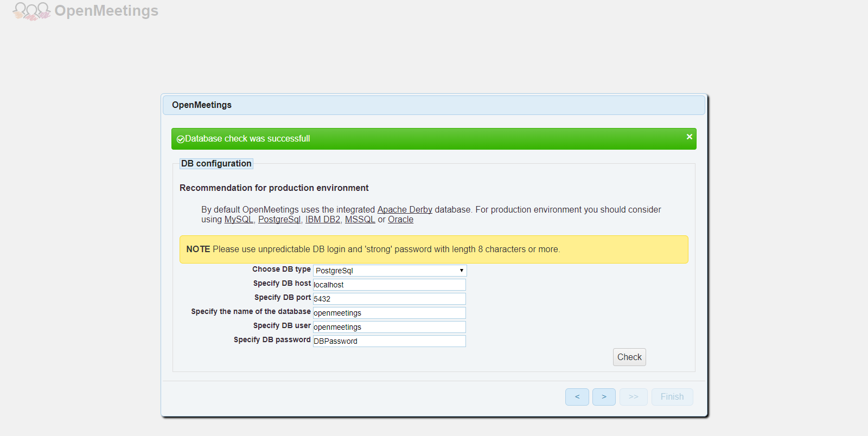Click the last step >> button
This screenshot has height=436, width=868.
tap(634, 397)
